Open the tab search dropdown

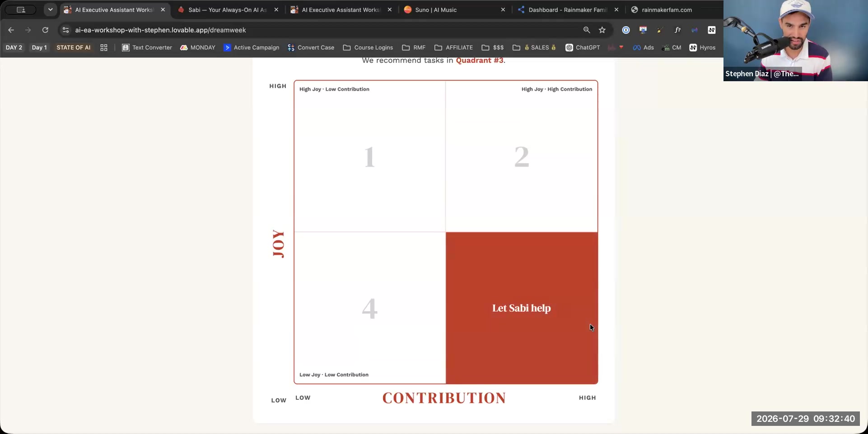tap(50, 9)
